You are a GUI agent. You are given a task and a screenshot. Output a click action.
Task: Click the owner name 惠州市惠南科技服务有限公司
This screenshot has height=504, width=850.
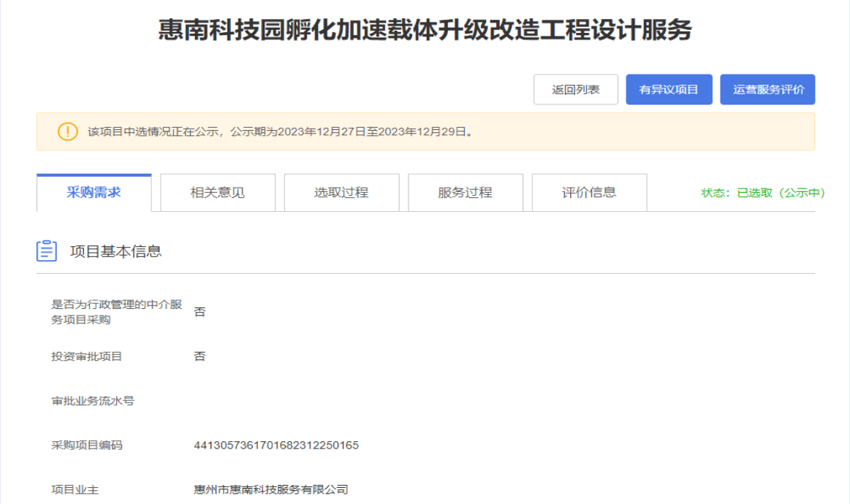coord(271,489)
